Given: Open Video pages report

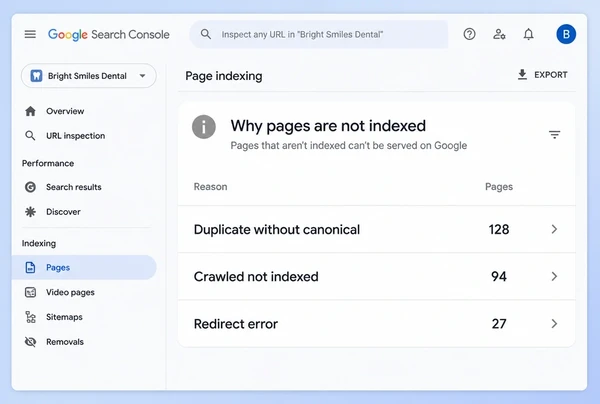Looking at the screenshot, I should click(x=70, y=292).
